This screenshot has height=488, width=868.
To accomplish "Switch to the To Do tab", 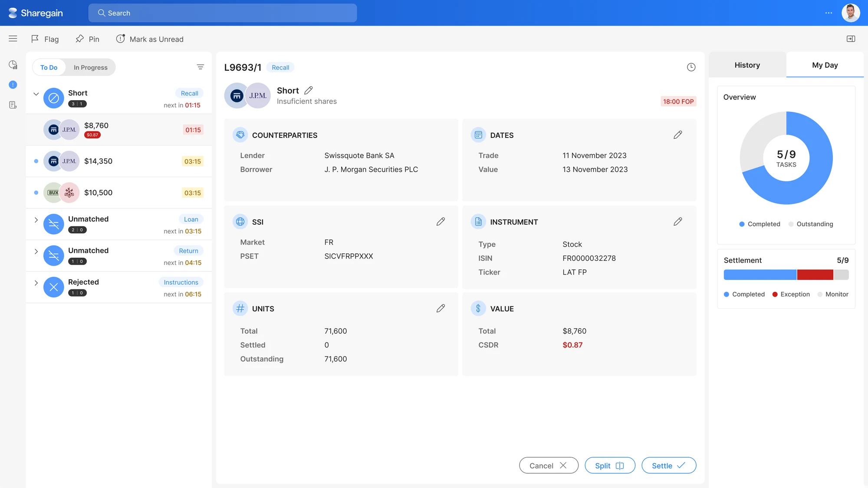I will pos(49,67).
